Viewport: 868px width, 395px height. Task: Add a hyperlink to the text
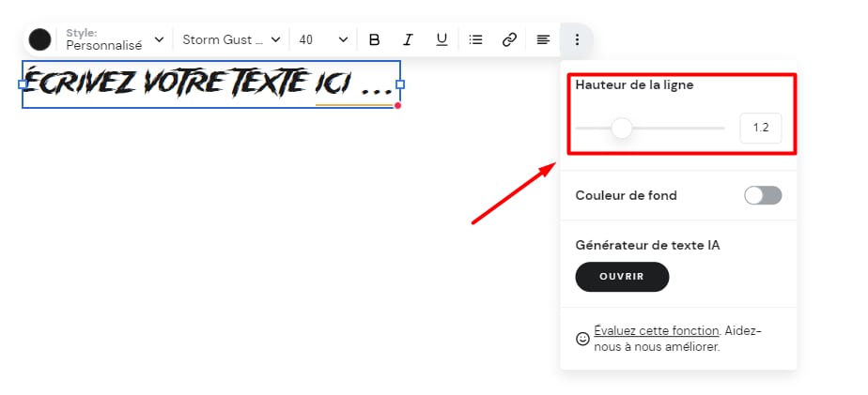tap(509, 39)
